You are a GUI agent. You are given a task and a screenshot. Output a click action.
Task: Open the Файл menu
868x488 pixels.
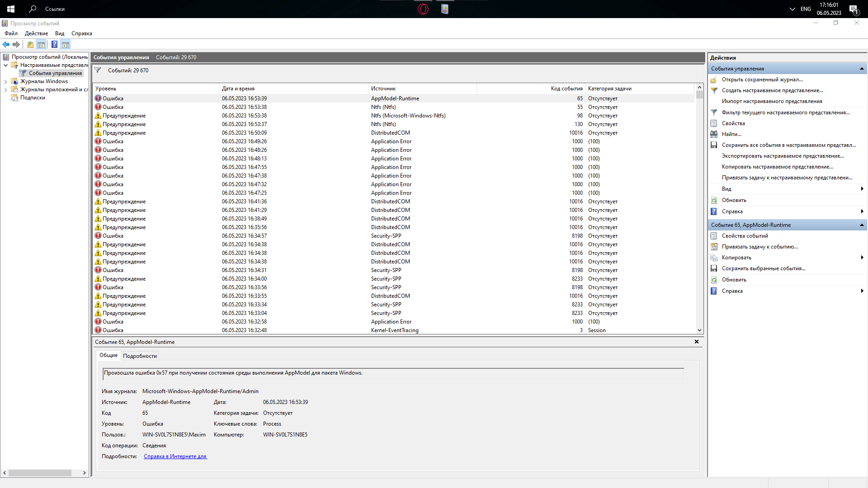click(11, 33)
